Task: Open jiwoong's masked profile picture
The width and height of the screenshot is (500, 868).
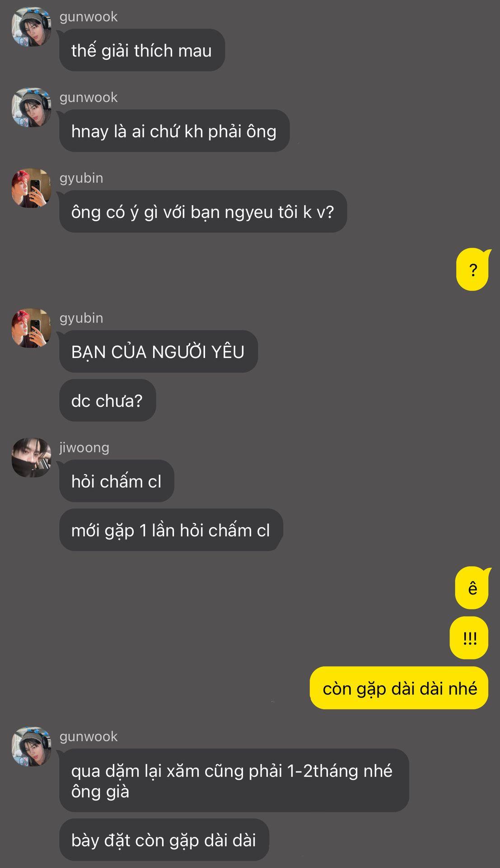Action: click(x=31, y=458)
